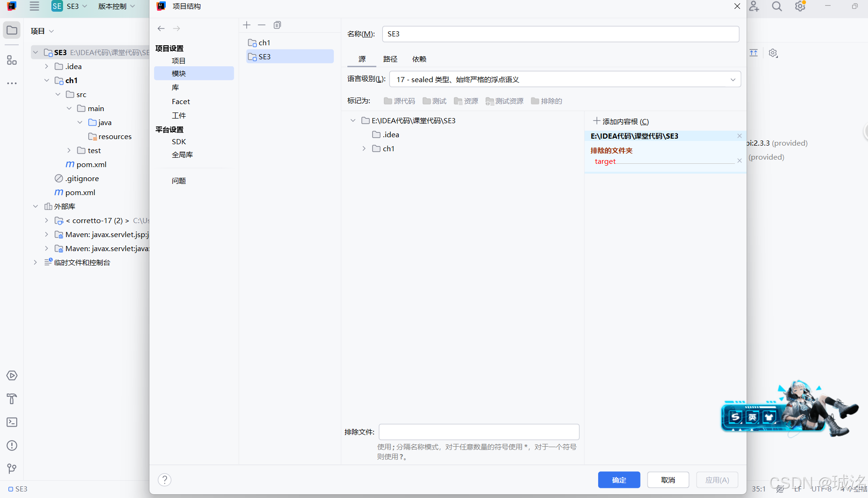The width and height of the screenshot is (868, 498).
Task: Open IDE settings gear icon
Action: coord(800,7)
